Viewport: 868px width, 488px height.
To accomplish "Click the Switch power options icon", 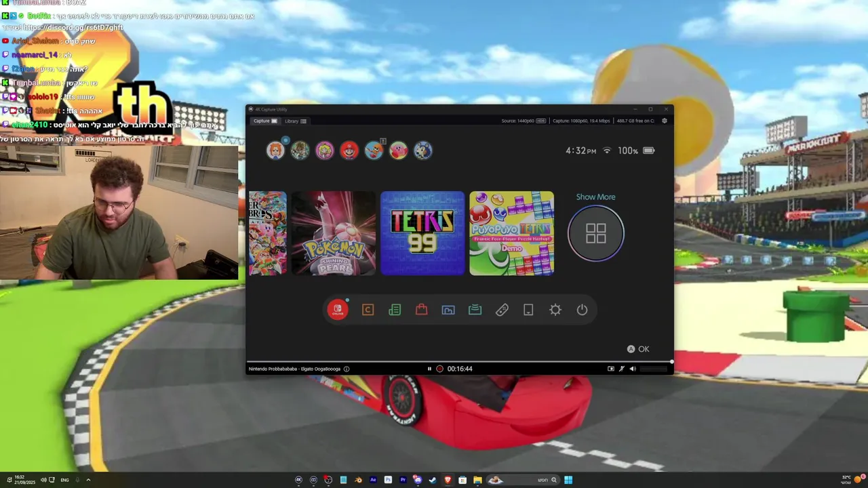I will (582, 310).
